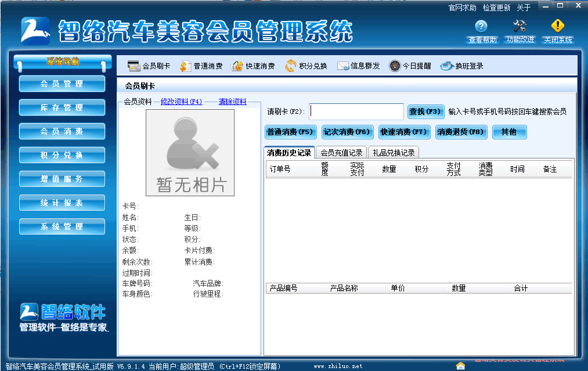Click 关闭系统 warning icon
This screenshot has height=371, width=588.
(557, 26)
